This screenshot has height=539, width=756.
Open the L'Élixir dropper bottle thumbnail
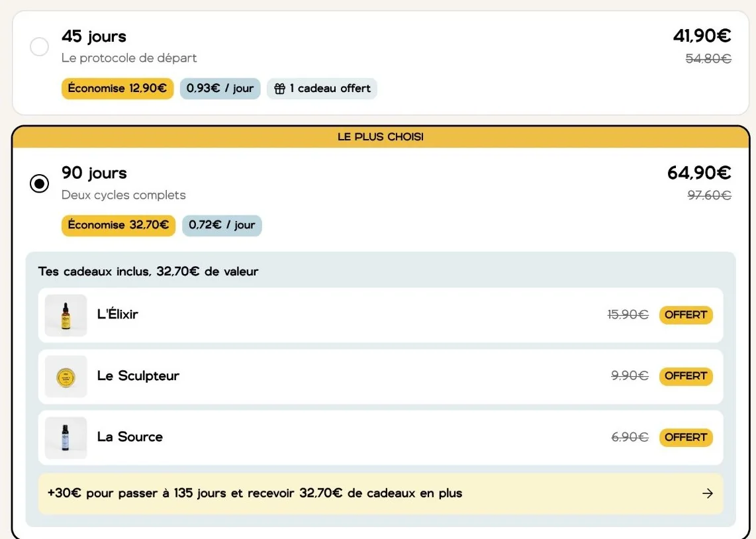tap(66, 315)
